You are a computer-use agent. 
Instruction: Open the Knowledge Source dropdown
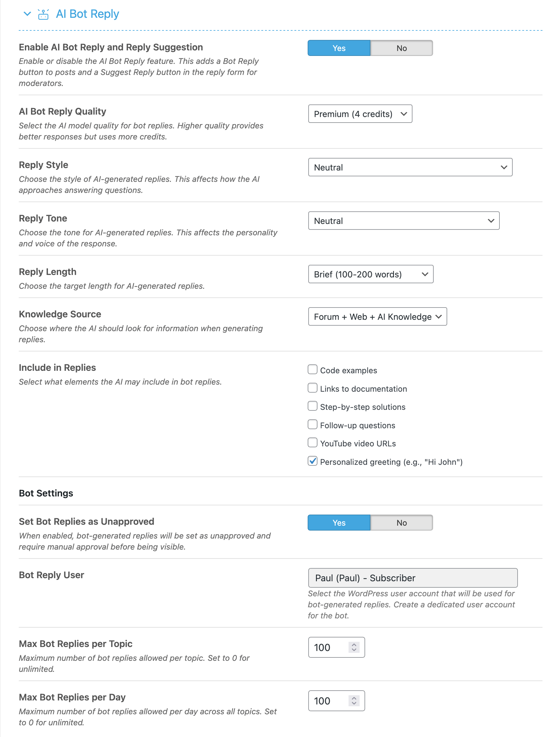(378, 316)
